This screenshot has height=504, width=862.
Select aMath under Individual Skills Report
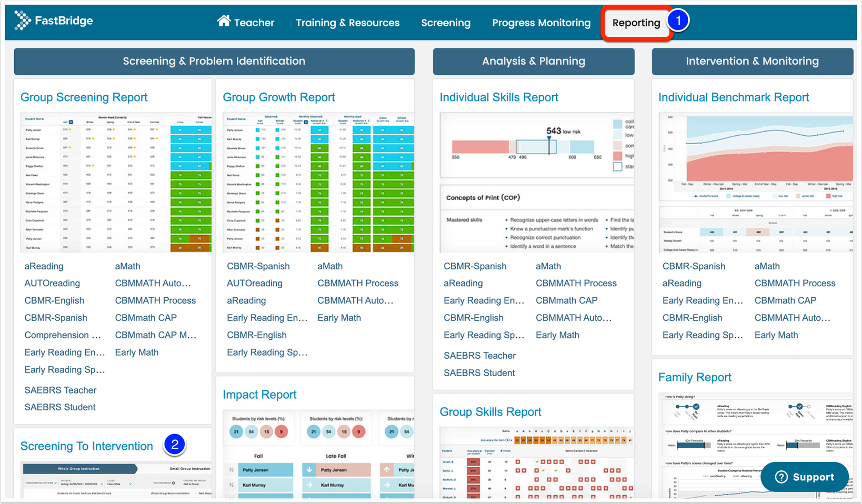point(548,266)
